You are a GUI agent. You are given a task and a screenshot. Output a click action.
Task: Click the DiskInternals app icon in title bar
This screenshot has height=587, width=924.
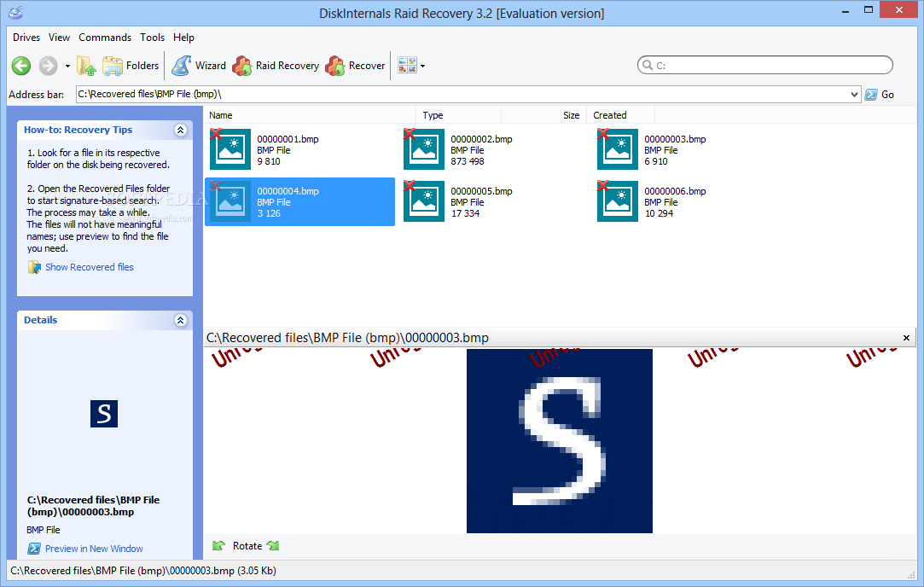point(15,13)
